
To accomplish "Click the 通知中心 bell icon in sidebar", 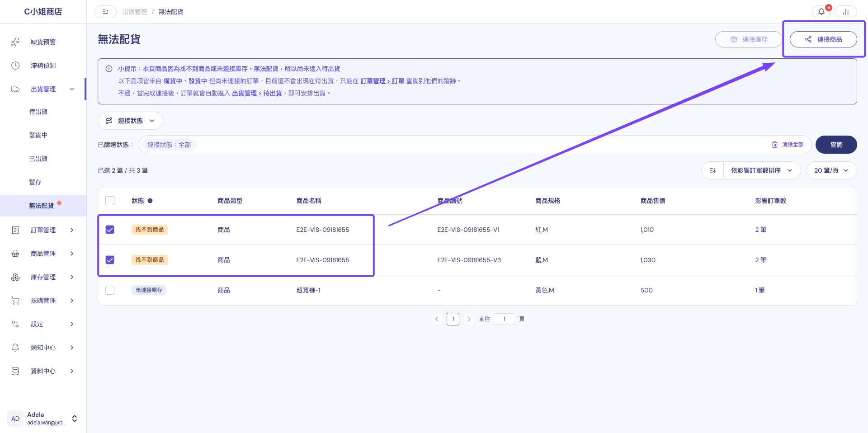I will point(15,348).
